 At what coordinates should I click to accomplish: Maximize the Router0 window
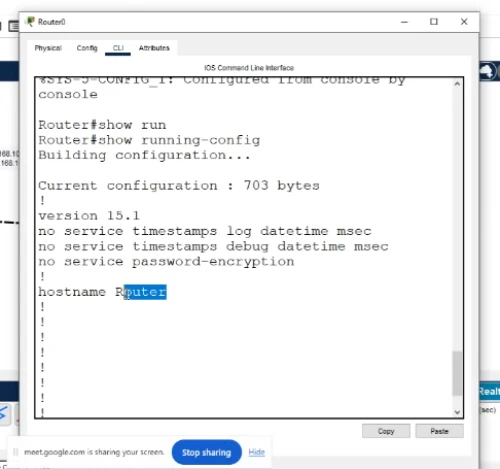pyautogui.click(x=434, y=22)
